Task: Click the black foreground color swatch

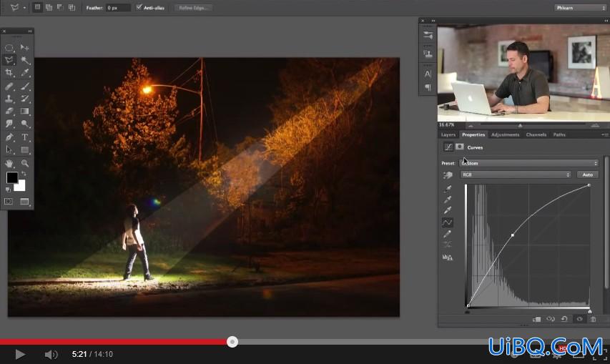Action: (11, 177)
